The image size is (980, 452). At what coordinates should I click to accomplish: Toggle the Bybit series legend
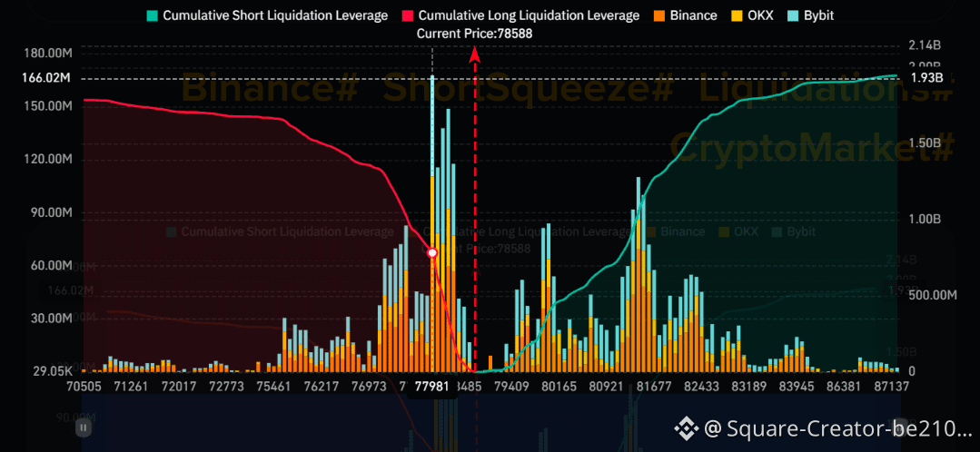tap(810, 15)
